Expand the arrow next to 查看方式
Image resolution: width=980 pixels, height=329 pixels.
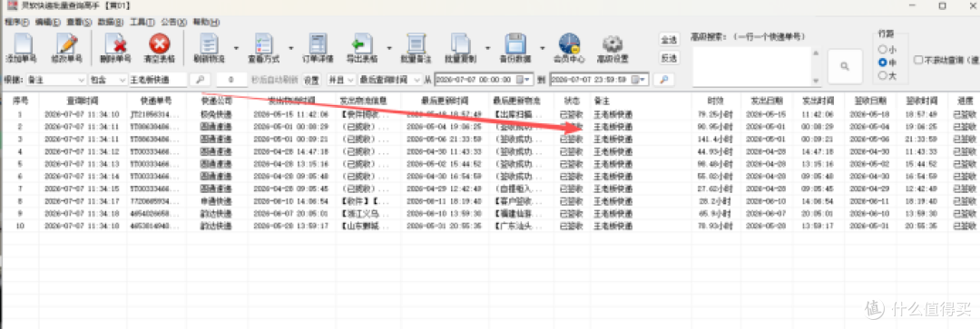click(x=290, y=47)
